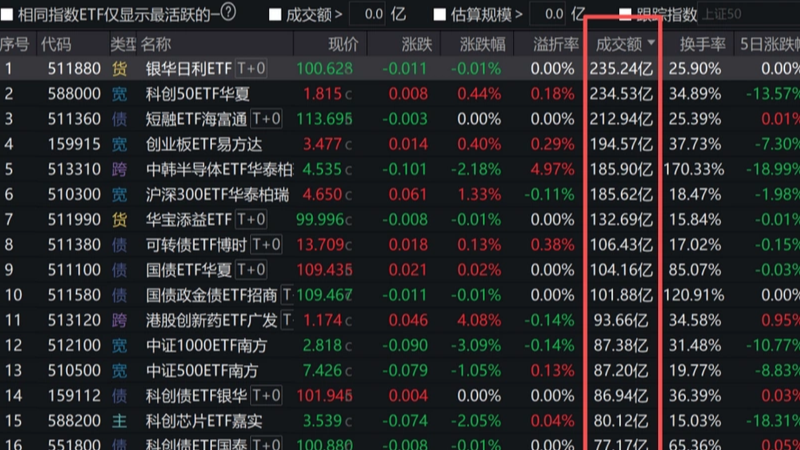Click 跨 type icon for 513120
The width and height of the screenshot is (800, 450).
[119, 320]
